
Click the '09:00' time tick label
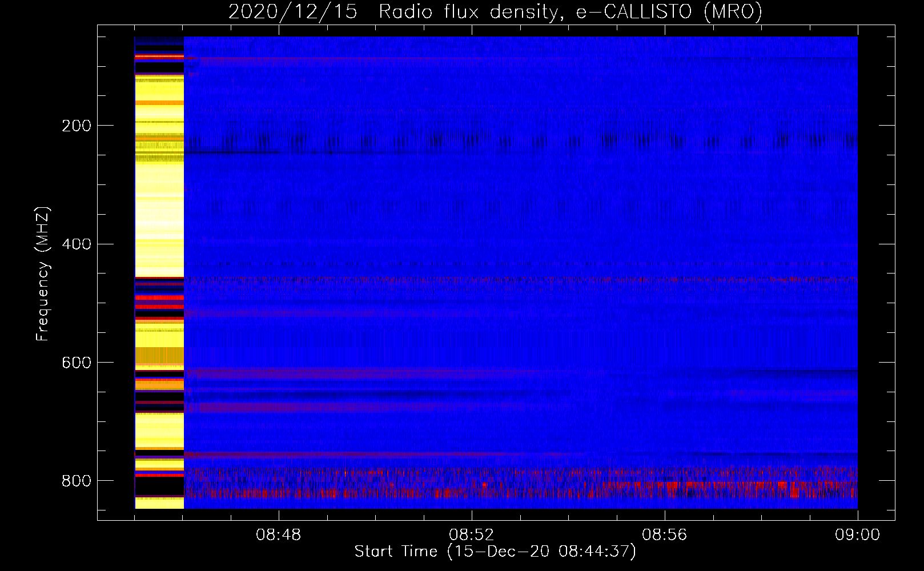[x=858, y=535]
